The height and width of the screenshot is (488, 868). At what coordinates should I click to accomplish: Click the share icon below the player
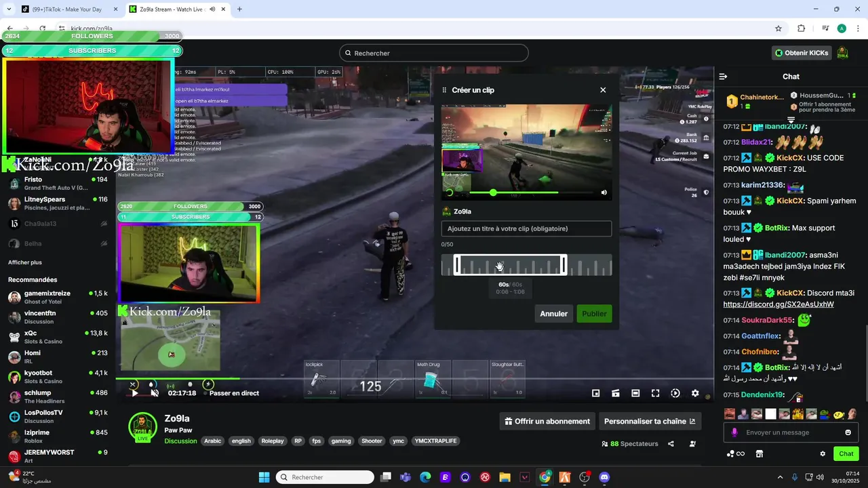(x=671, y=444)
